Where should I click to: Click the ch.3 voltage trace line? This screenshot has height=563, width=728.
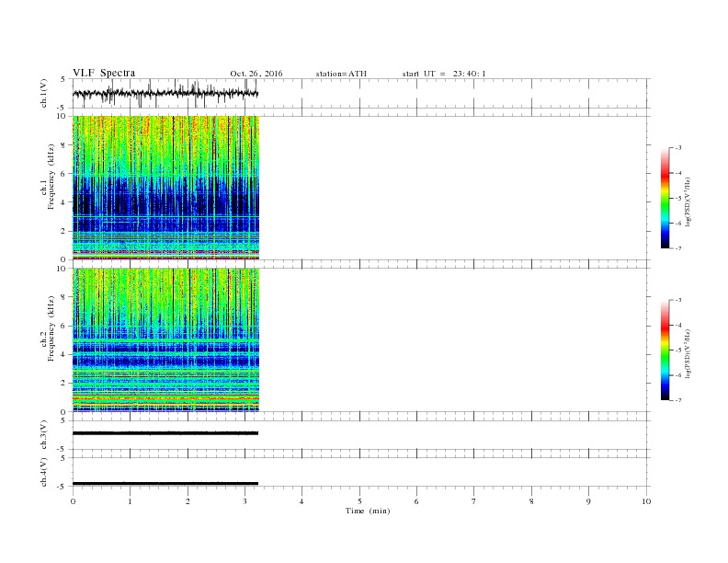click(165, 433)
